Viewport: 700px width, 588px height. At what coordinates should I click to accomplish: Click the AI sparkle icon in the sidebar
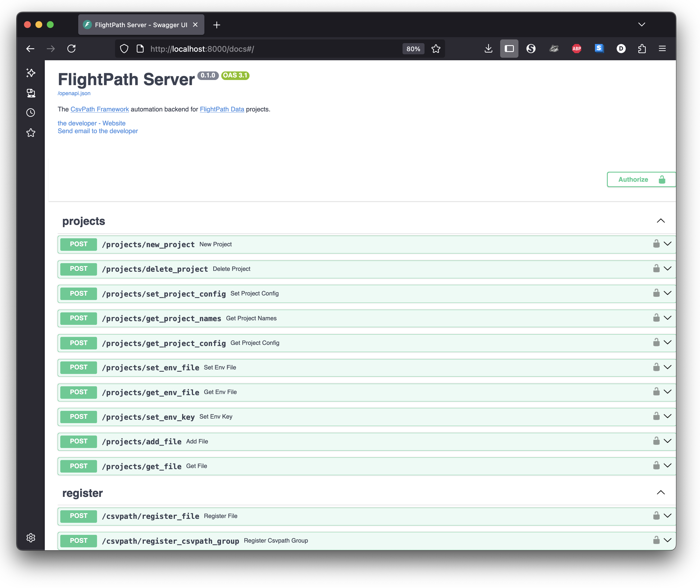click(31, 73)
